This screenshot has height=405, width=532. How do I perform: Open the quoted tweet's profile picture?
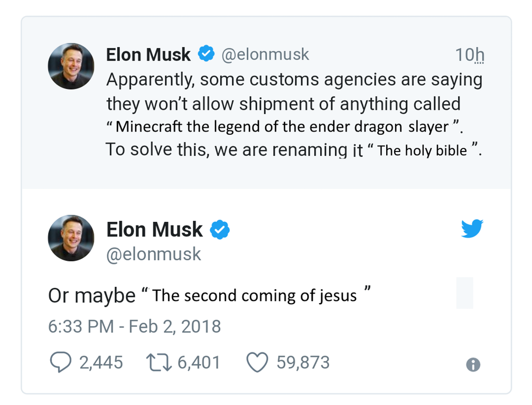tap(71, 66)
